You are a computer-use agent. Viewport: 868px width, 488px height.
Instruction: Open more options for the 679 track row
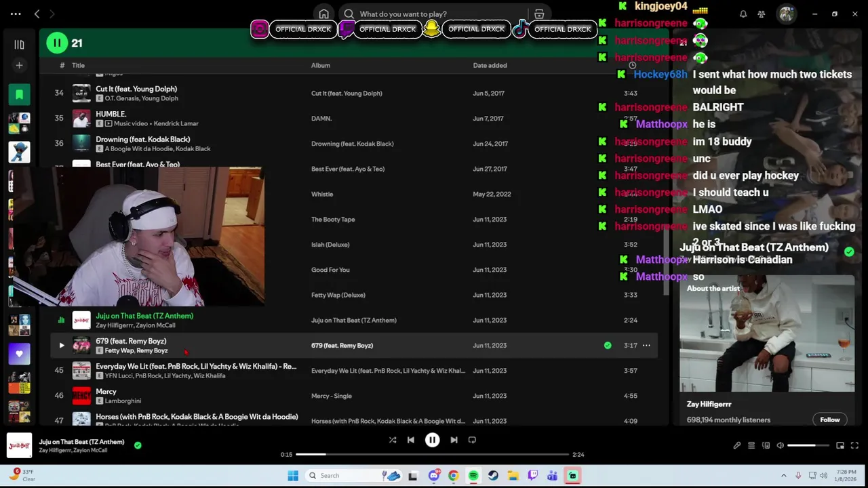click(x=646, y=346)
